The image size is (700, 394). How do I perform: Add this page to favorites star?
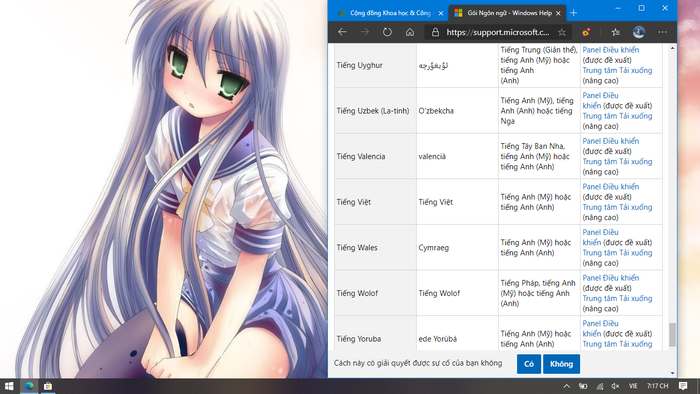tap(562, 32)
